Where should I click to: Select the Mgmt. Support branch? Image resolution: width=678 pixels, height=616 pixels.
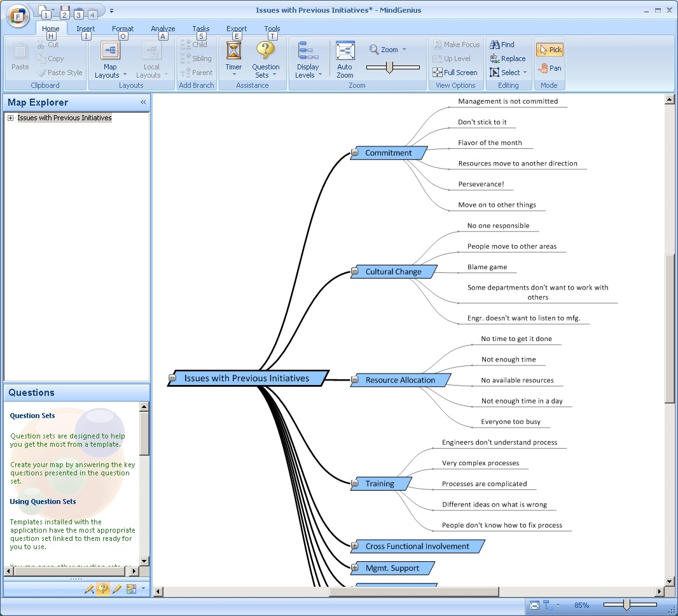click(x=392, y=568)
